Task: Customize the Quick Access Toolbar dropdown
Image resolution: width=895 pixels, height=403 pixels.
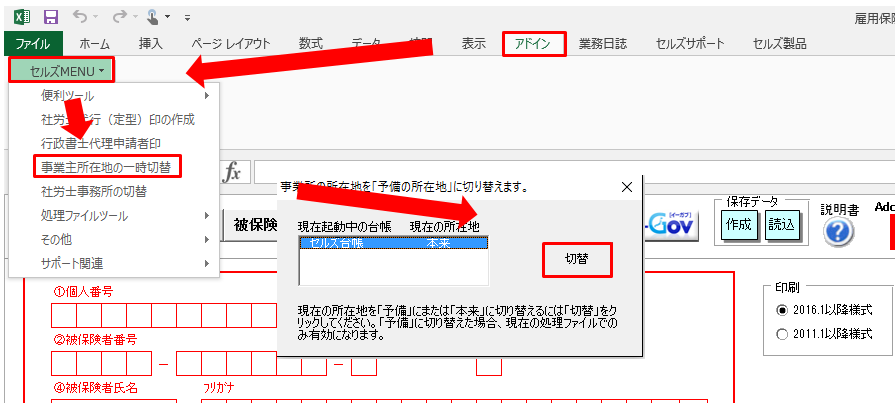Action: [x=187, y=18]
